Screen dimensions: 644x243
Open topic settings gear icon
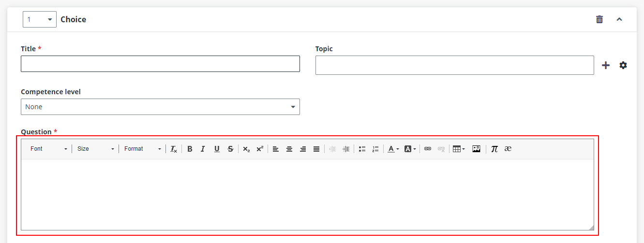click(623, 65)
